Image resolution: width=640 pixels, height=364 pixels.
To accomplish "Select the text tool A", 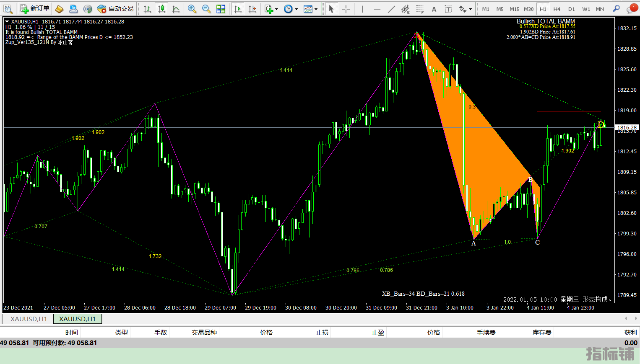I will (x=434, y=9).
